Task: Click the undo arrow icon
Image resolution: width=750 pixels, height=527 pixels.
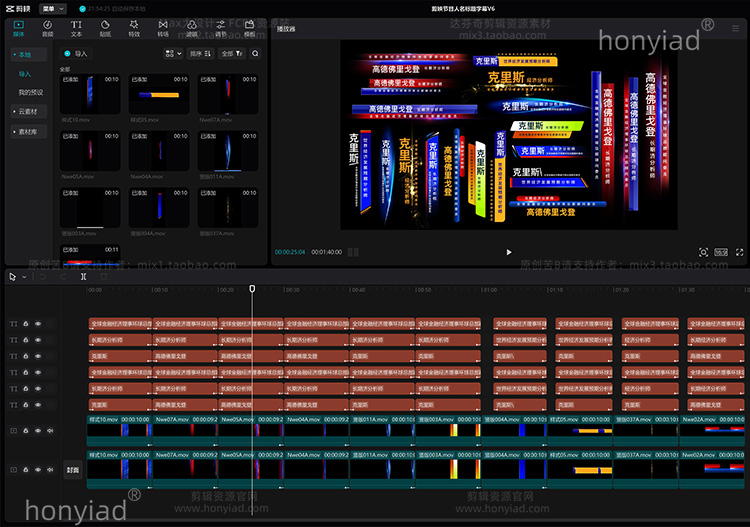Action: point(43,276)
